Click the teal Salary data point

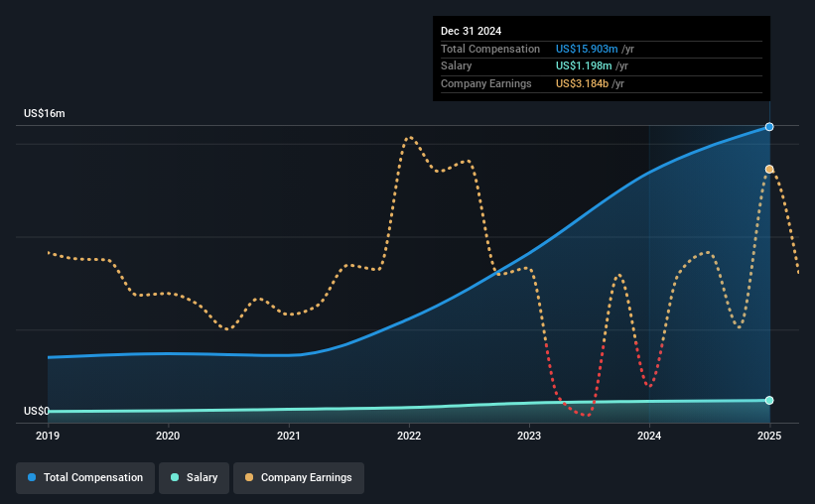[769, 400]
